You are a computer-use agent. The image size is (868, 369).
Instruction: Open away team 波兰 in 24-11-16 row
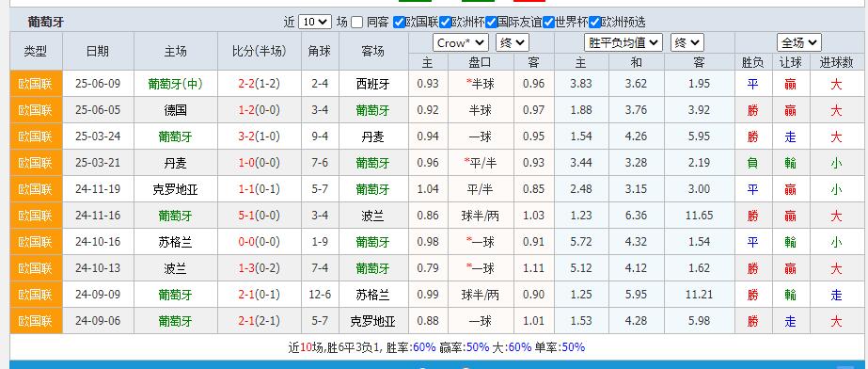pos(373,216)
